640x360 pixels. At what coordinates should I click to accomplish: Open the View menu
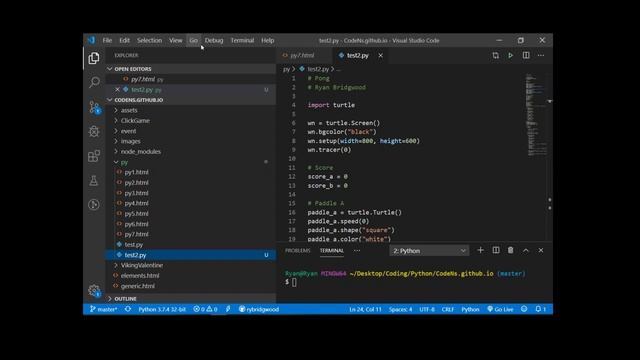(176, 40)
